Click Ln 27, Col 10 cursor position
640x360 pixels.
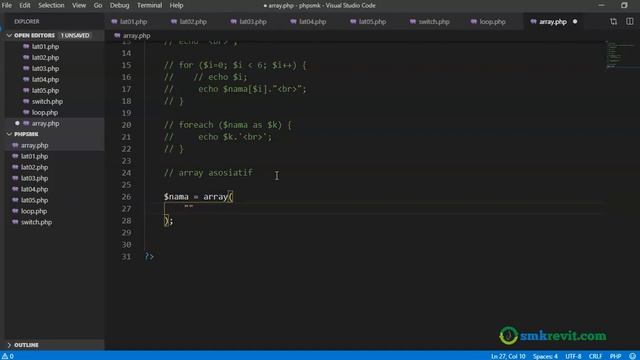click(x=508, y=356)
